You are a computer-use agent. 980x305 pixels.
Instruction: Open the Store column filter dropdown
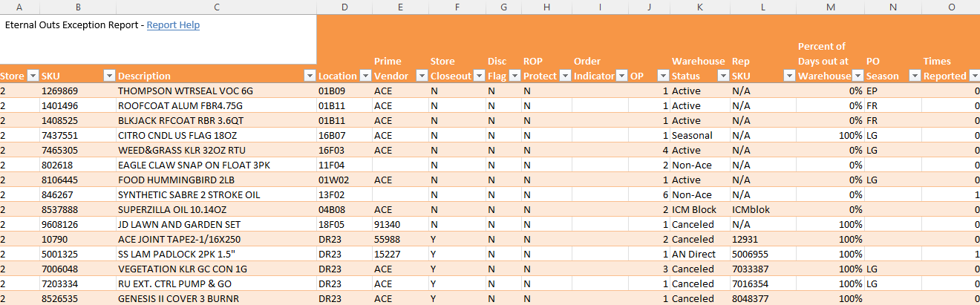point(32,76)
